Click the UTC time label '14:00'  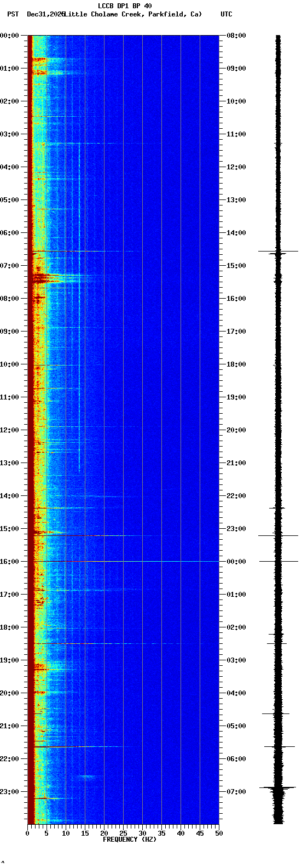click(x=236, y=233)
